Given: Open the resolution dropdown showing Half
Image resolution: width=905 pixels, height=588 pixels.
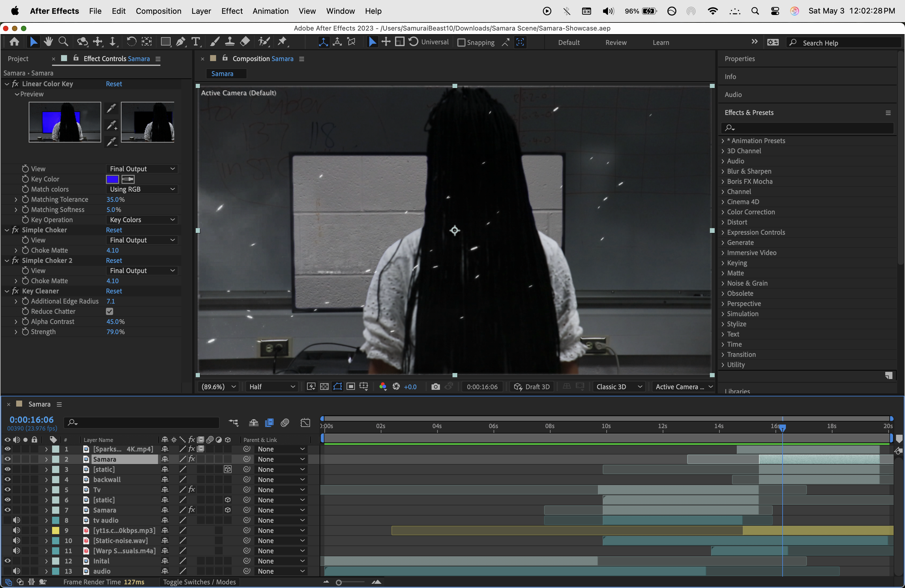Looking at the screenshot, I should pyautogui.click(x=272, y=387).
